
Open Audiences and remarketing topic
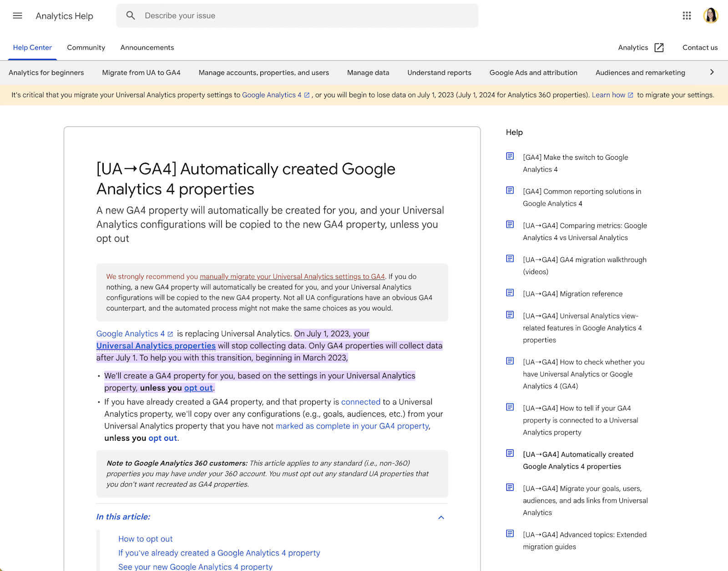(640, 72)
